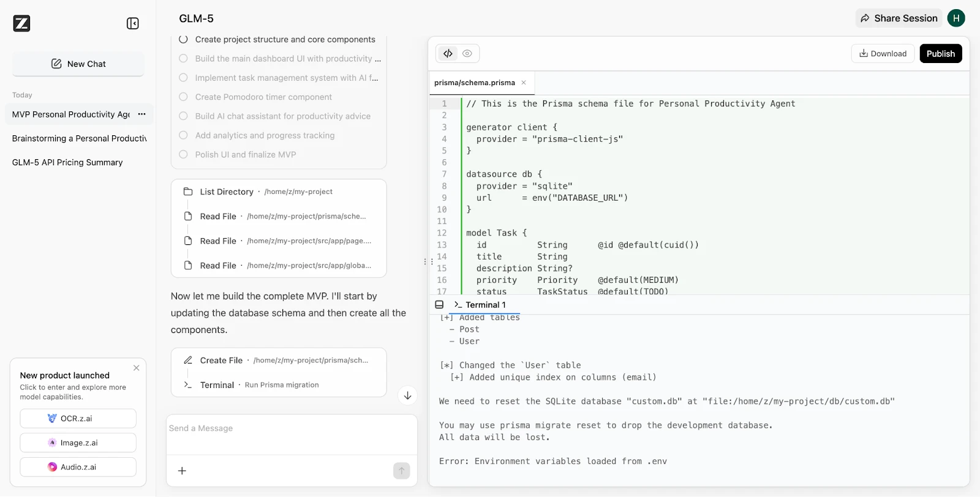
Task: Click the plus attachment button
Action: pos(182,471)
